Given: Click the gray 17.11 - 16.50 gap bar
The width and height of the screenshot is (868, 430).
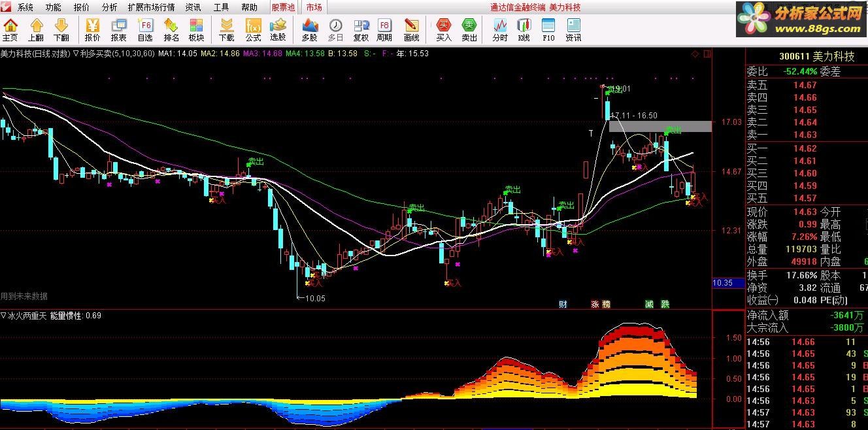Looking at the screenshot, I should [x=659, y=126].
